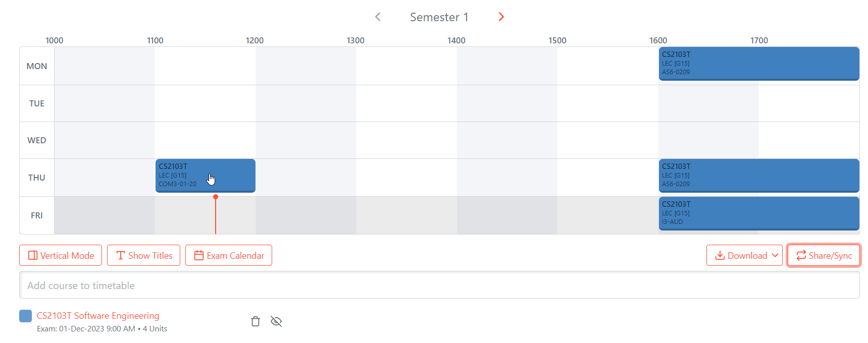This screenshot has height=343, width=868.
Task: Toggle Show Titles
Action: 144,255
